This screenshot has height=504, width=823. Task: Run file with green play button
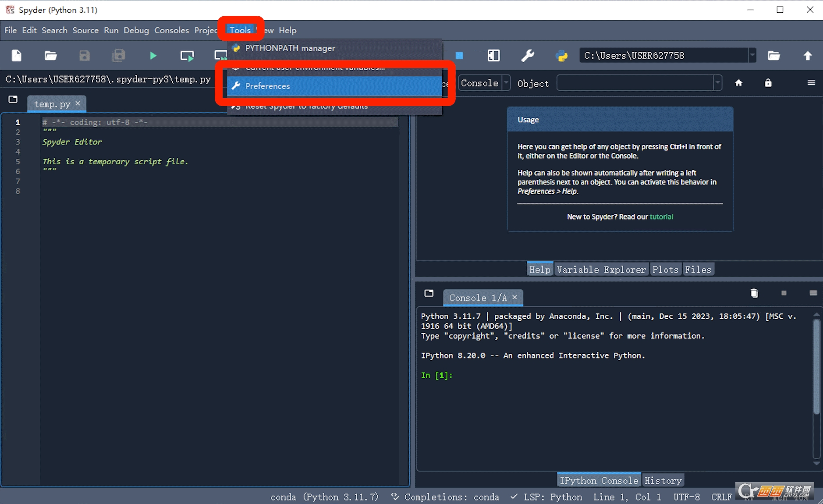153,56
